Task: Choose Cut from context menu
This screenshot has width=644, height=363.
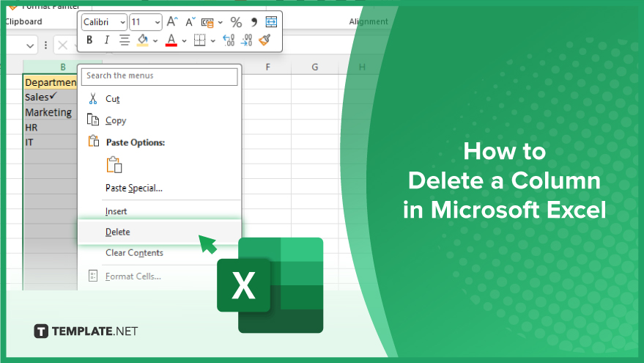Action: (x=160, y=99)
